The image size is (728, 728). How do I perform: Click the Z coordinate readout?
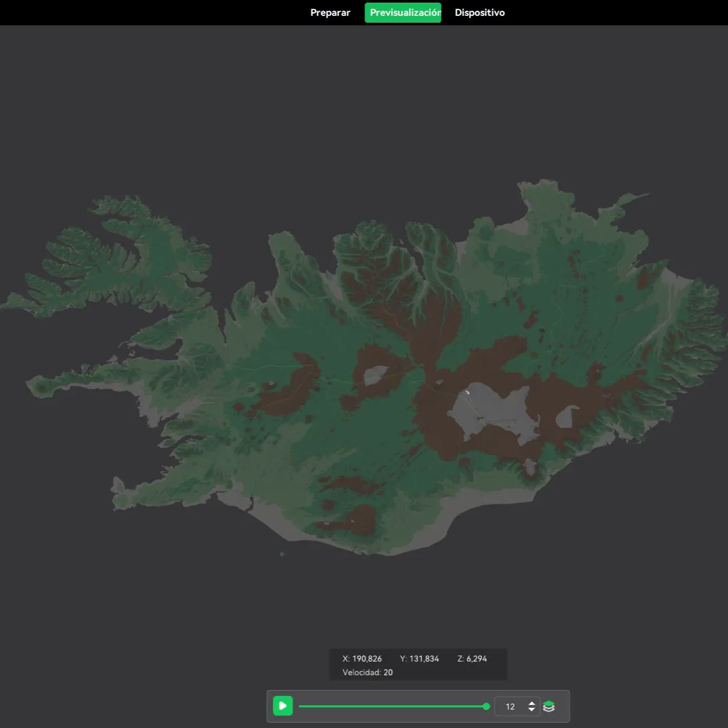point(472,659)
